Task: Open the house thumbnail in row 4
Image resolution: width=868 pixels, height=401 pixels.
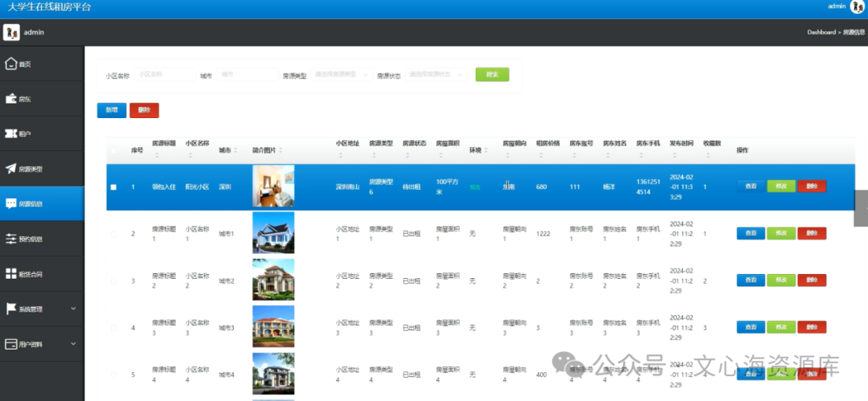Action: pyautogui.click(x=273, y=327)
